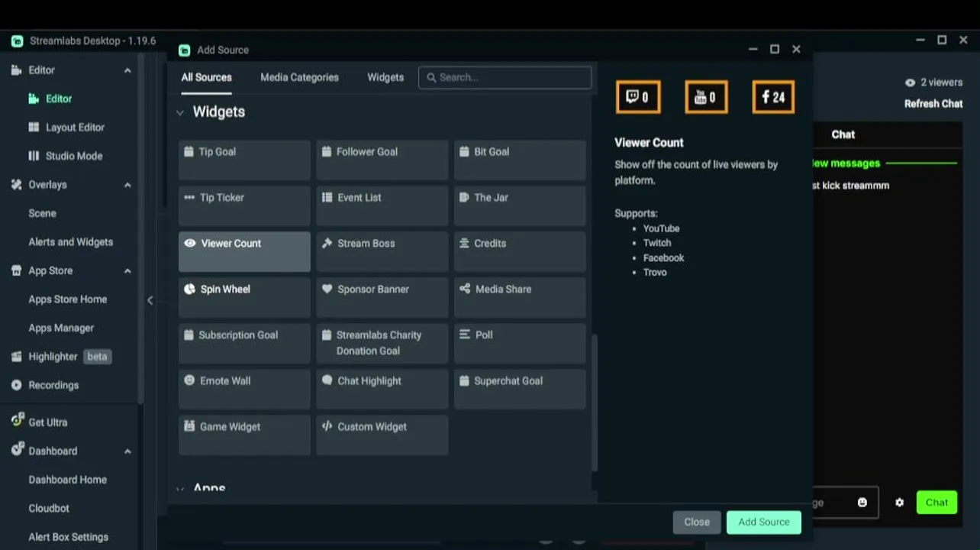
Task: Open Dashboard Home
Action: [69, 480]
